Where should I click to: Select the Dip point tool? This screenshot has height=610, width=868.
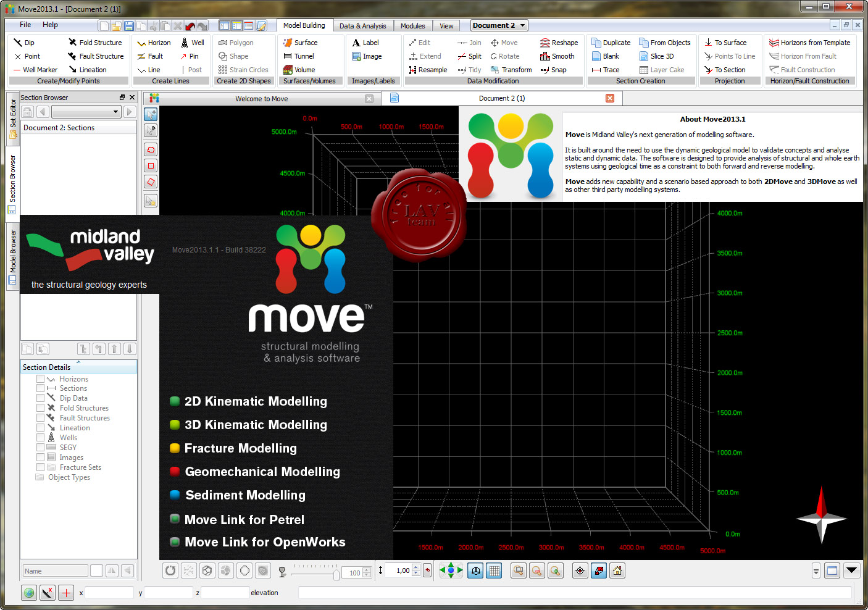point(24,43)
